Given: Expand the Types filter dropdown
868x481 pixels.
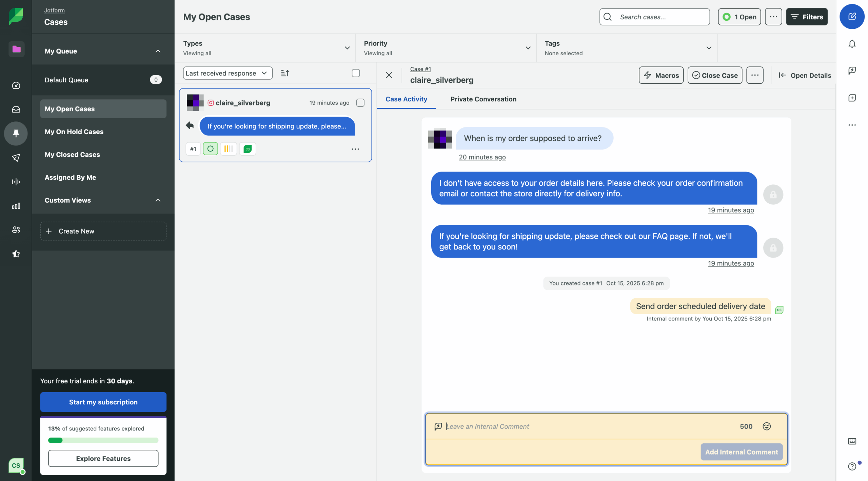Looking at the screenshot, I should coord(347,48).
